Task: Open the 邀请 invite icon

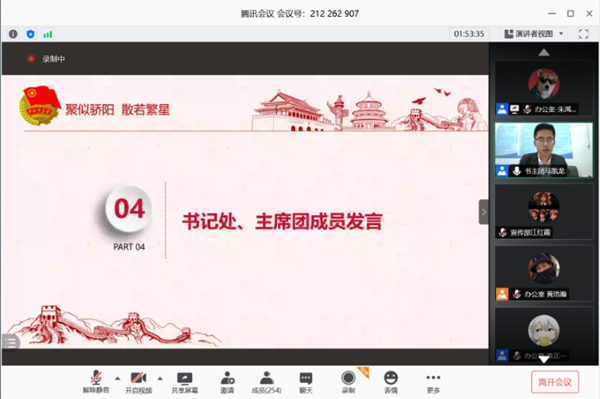Action: coord(227,382)
